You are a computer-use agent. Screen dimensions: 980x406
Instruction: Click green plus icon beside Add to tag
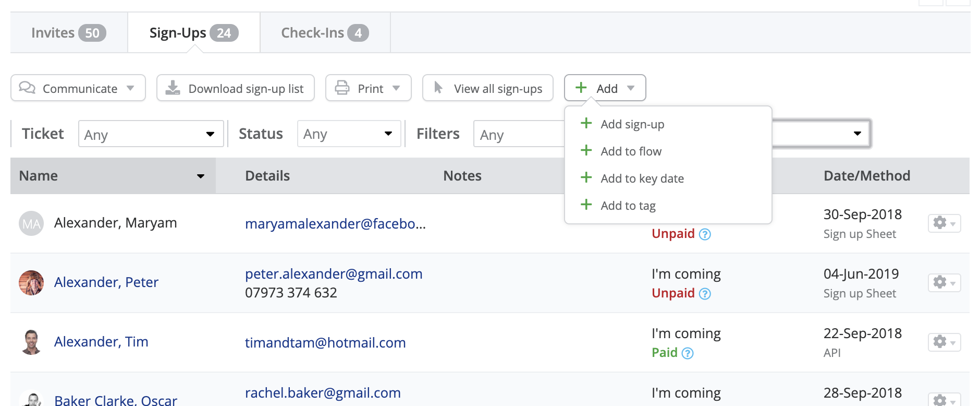tap(586, 205)
